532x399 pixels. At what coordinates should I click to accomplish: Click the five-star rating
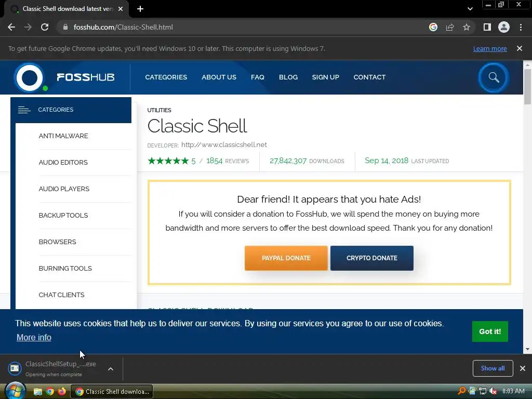coord(168,161)
